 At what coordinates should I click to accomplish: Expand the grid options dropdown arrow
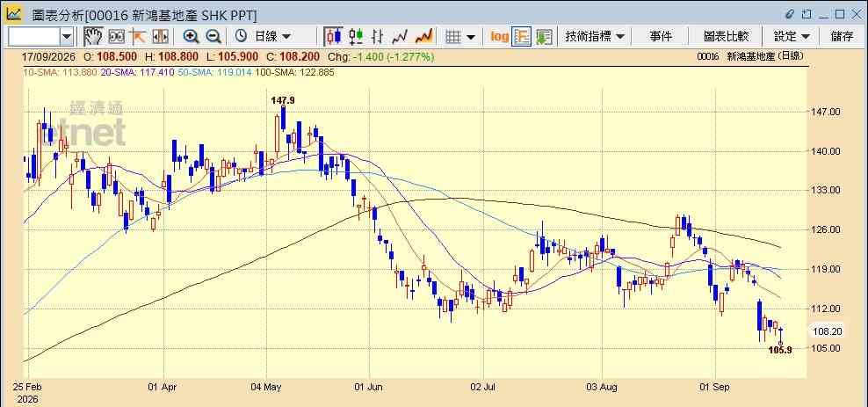[471, 37]
